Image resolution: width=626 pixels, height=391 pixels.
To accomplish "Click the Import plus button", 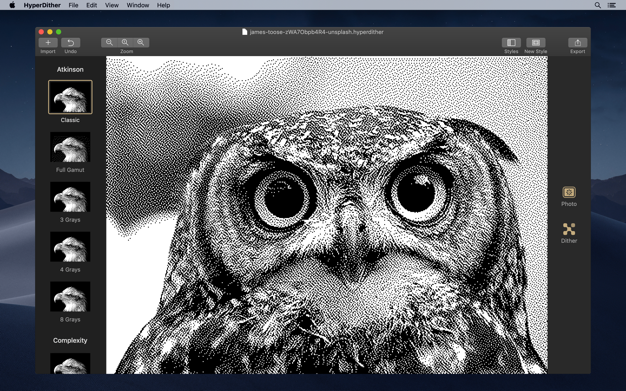I will click(x=48, y=43).
